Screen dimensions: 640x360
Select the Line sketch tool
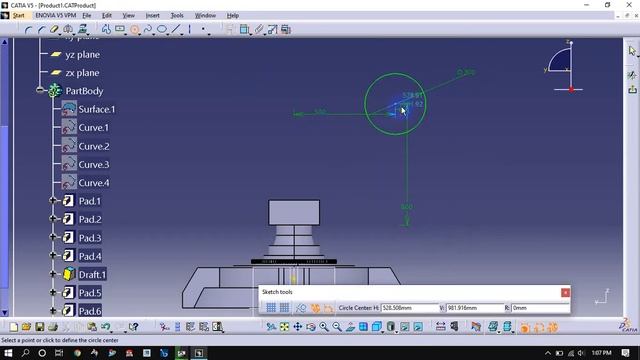tap(176, 29)
